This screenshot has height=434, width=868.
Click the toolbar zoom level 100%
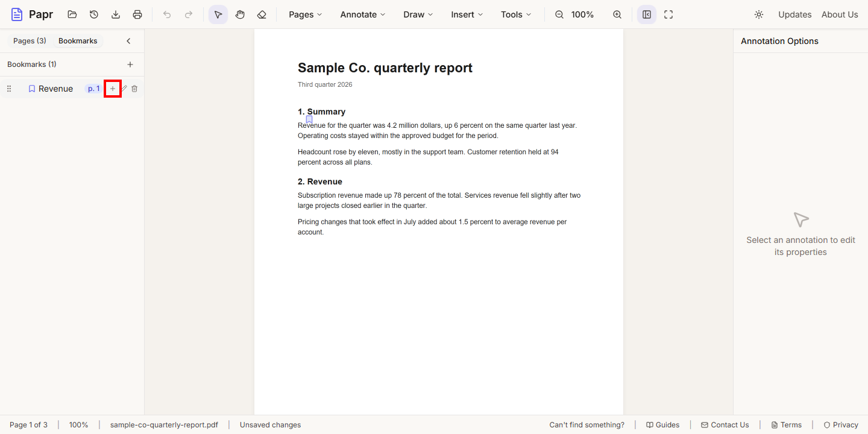click(583, 14)
